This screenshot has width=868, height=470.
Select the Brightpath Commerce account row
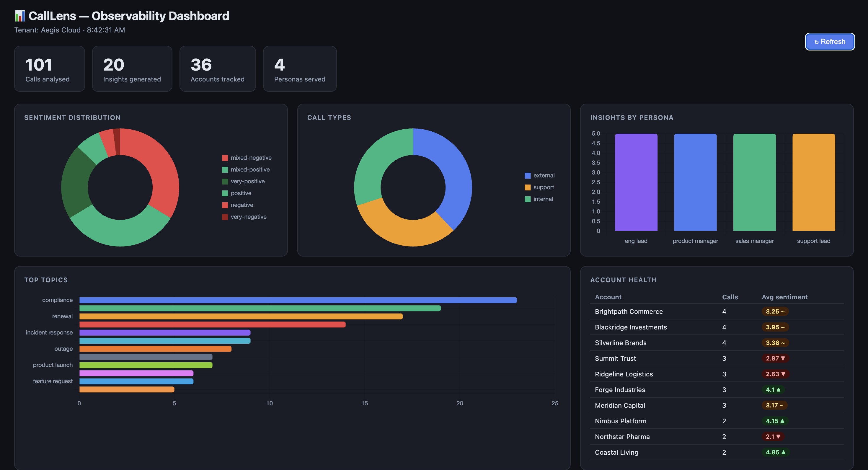(717, 311)
